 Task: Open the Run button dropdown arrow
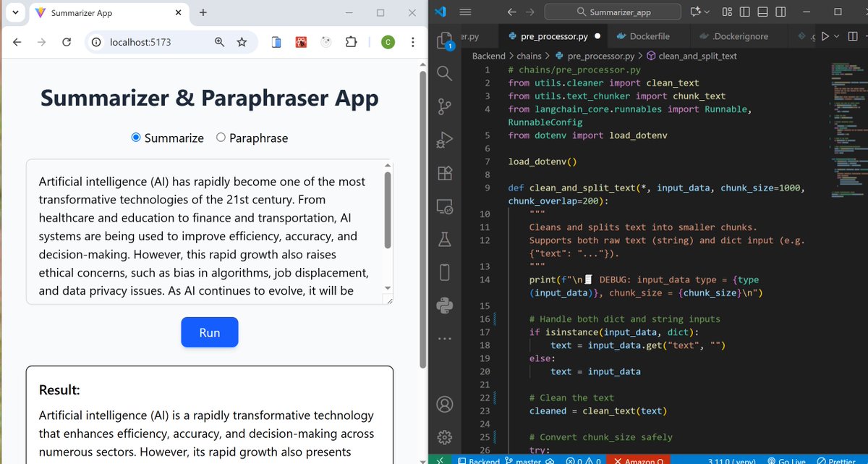(x=835, y=35)
